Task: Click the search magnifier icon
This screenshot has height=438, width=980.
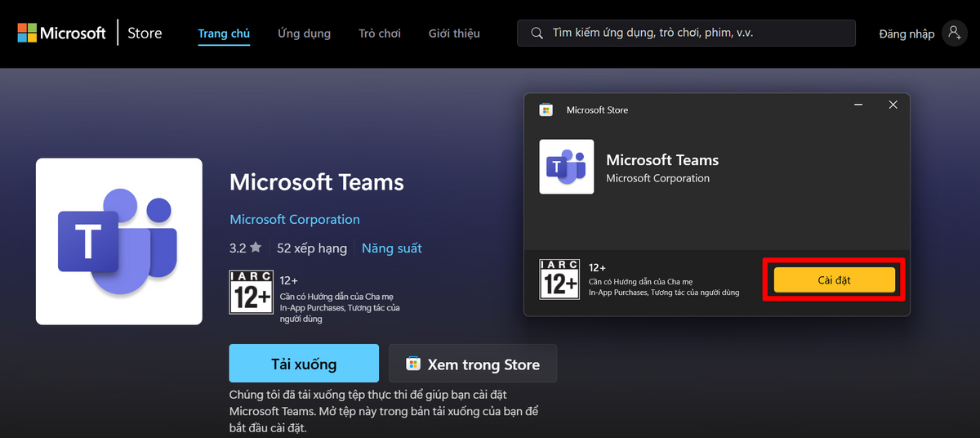Action: pos(537,34)
